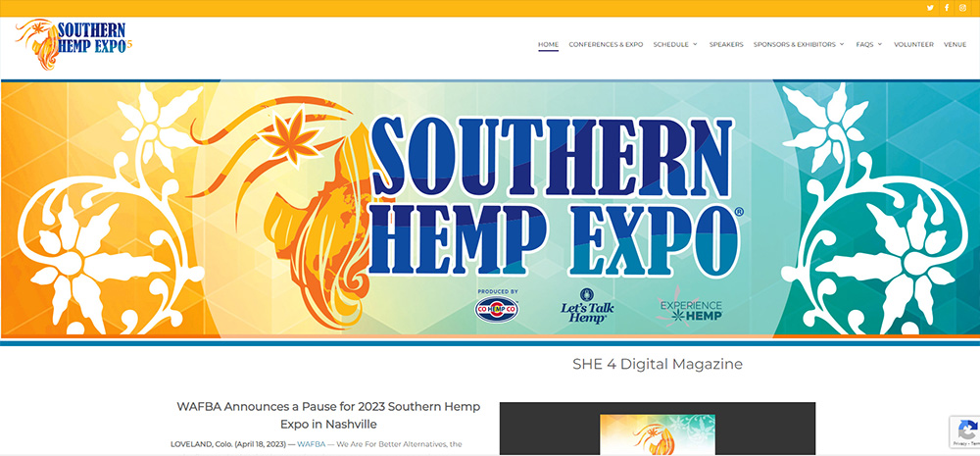Click the Southern Hemp Expo header logo
This screenshot has height=456, width=980.
(73, 44)
